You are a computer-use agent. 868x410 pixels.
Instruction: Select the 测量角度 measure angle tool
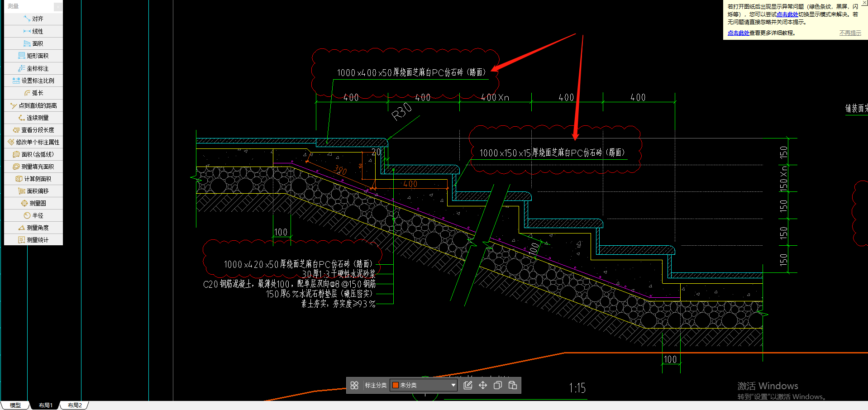tap(33, 228)
